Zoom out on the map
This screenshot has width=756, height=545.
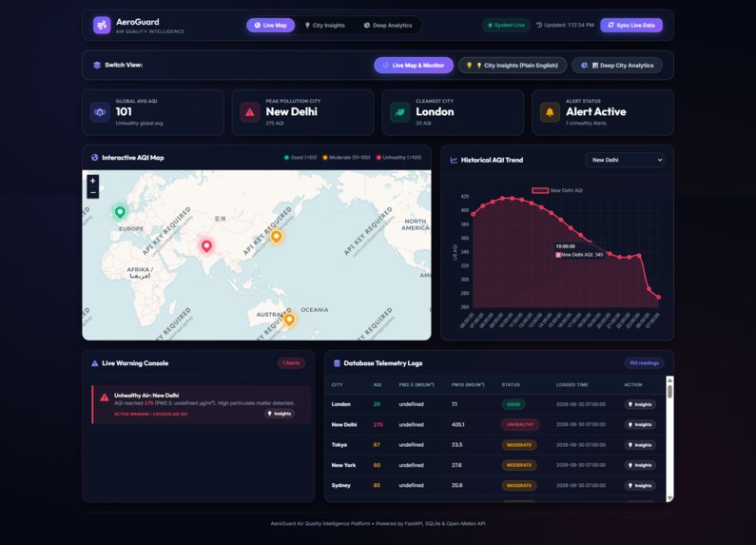click(x=93, y=192)
